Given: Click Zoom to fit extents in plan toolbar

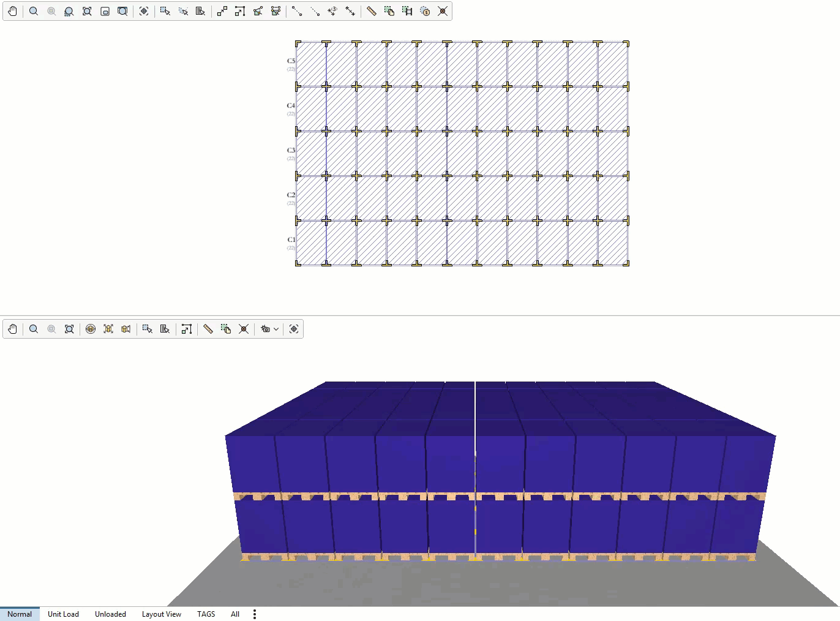Looking at the screenshot, I should [x=87, y=11].
